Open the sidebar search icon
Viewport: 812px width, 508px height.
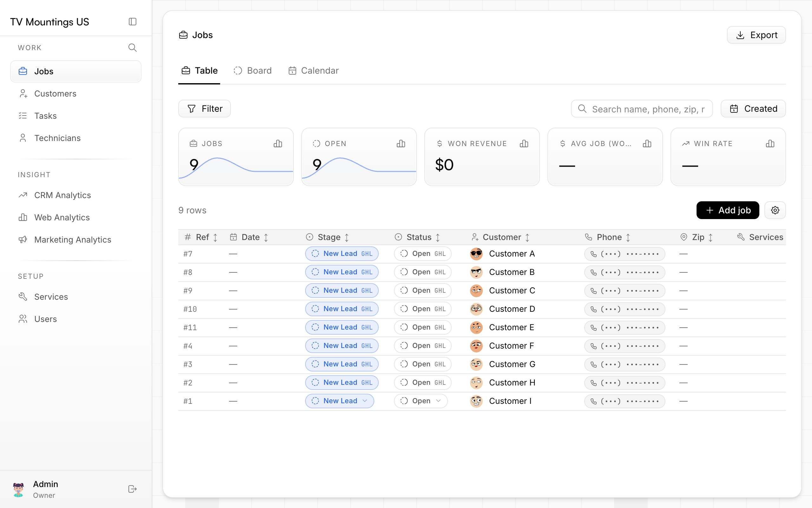133,48
